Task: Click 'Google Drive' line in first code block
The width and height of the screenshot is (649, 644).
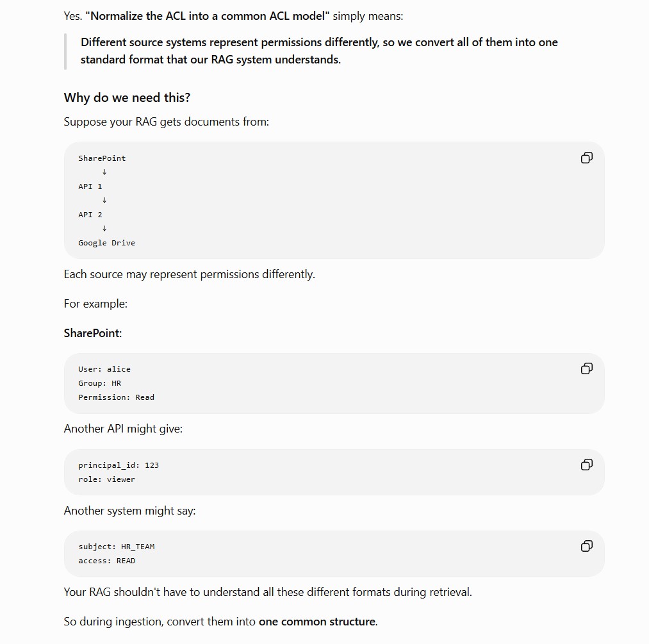Action: 107,243
